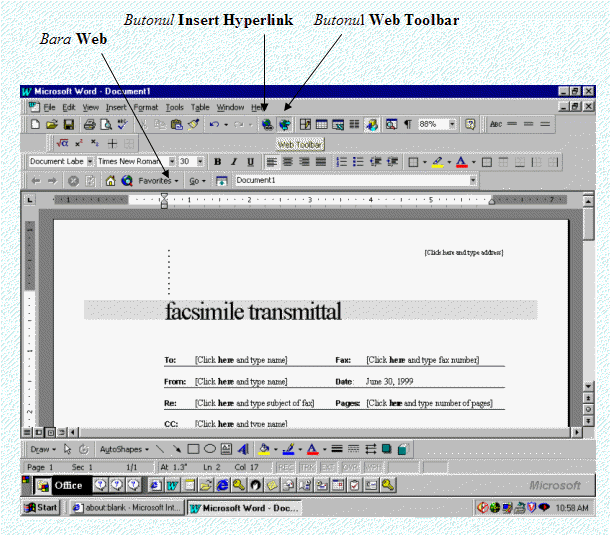Increase the paragraph indent
The image size is (610, 535).
392,162
